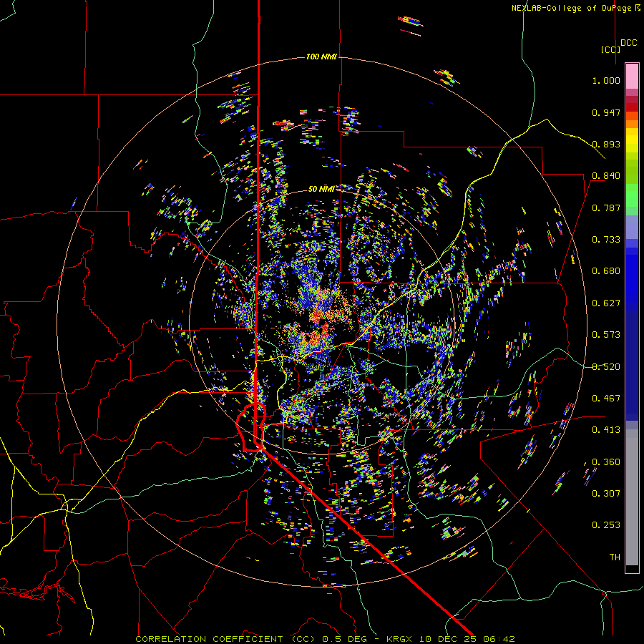Click the pink swatch beside 1.000

(632, 76)
